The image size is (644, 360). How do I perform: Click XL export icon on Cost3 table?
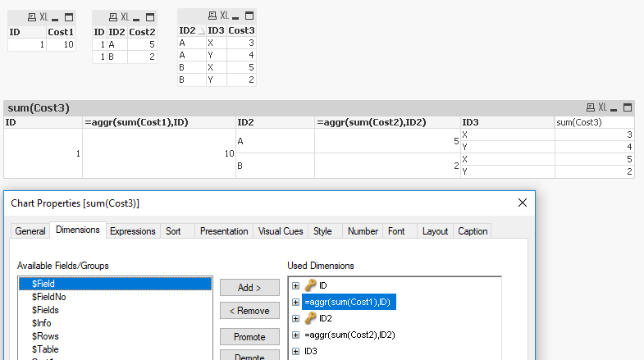click(x=224, y=16)
